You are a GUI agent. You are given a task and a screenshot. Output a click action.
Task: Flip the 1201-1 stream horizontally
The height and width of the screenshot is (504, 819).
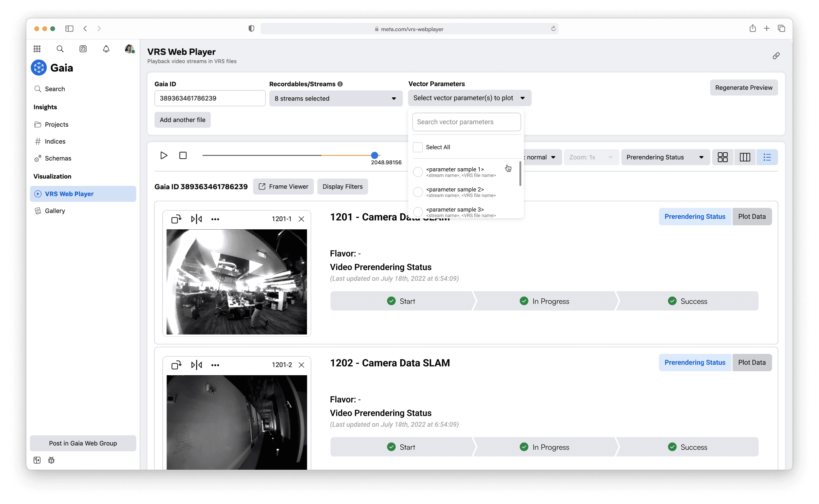pos(196,219)
